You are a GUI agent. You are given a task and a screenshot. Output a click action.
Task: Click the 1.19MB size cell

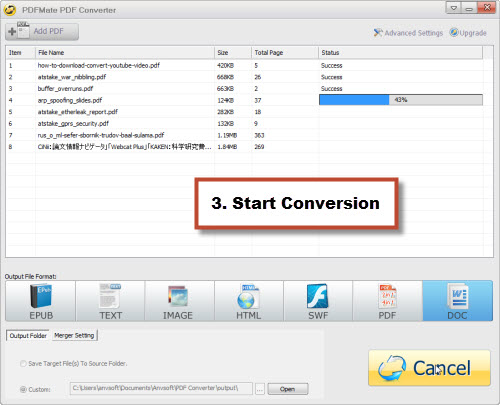click(227, 135)
